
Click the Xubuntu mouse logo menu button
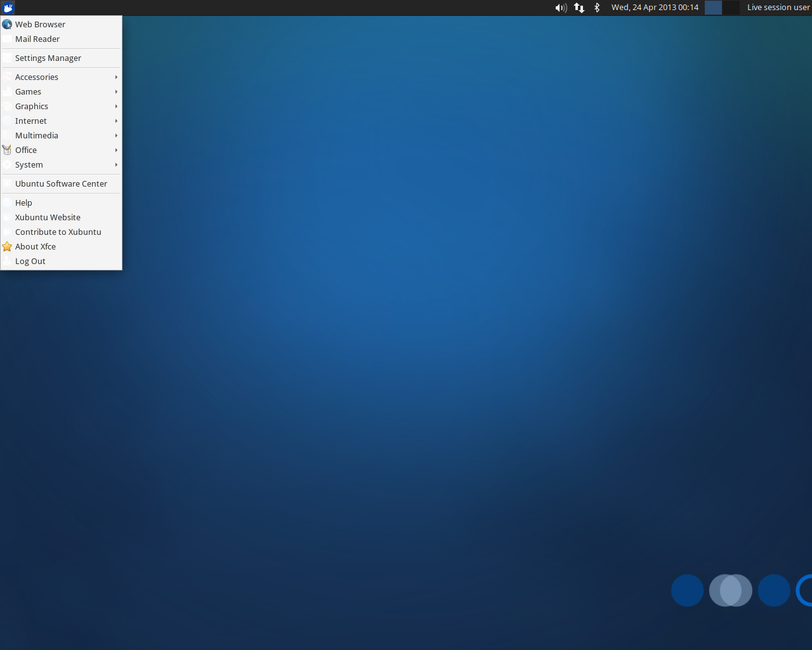pos(8,8)
